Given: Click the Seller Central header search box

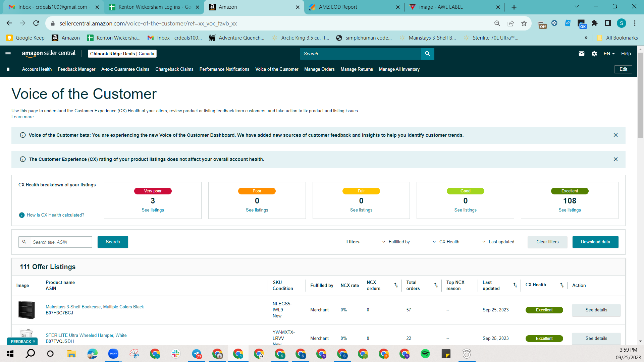Looking at the screenshot, I should coord(361,54).
